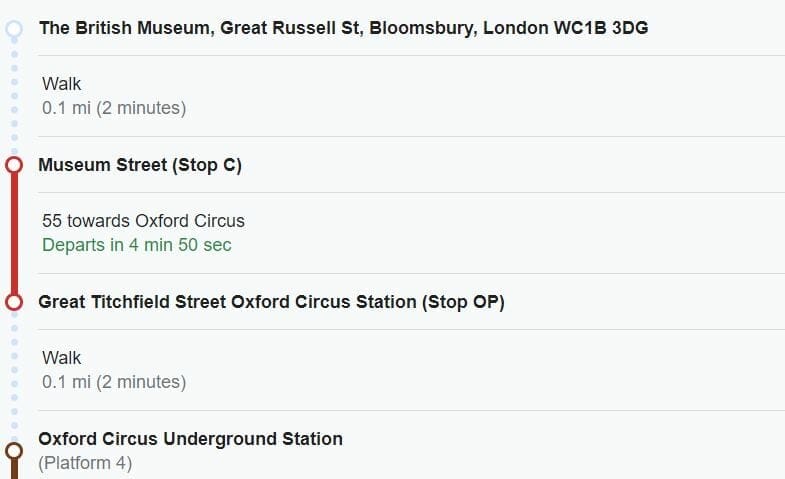Click the red Museum Street stop marker
The width and height of the screenshot is (785, 479).
[14, 165]
